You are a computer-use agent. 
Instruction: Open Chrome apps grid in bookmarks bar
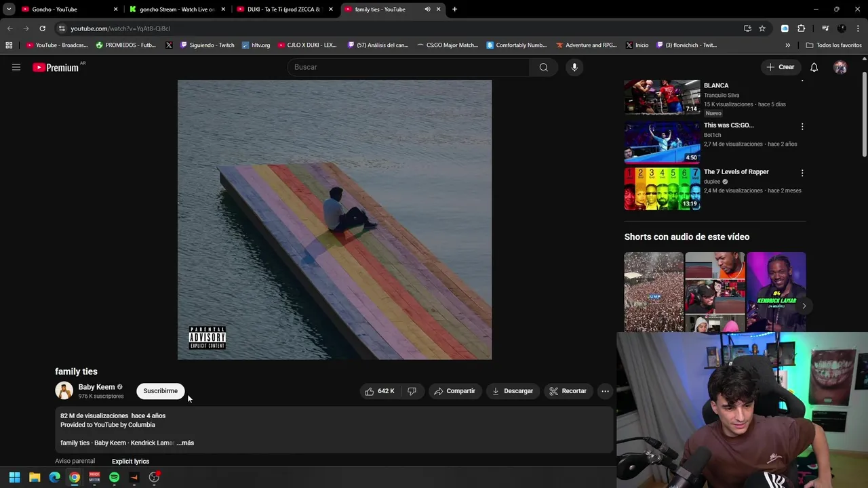[9, 45]
